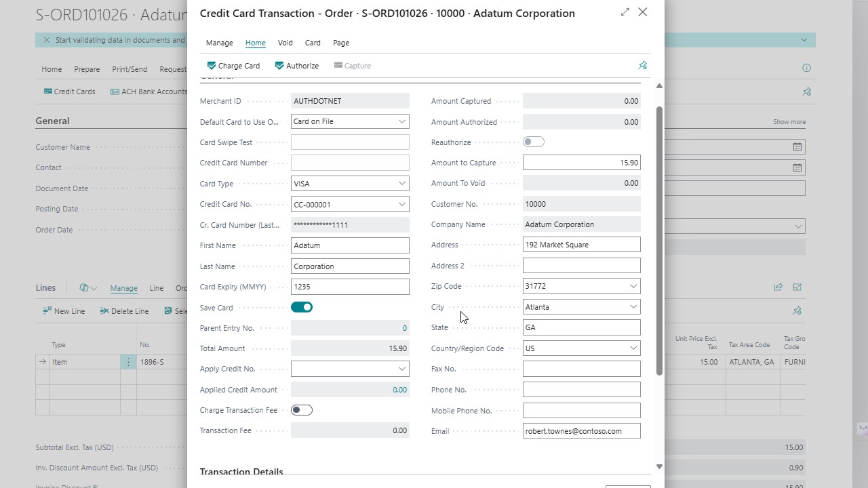Click Delete Line in Lines section

[124, 311]
